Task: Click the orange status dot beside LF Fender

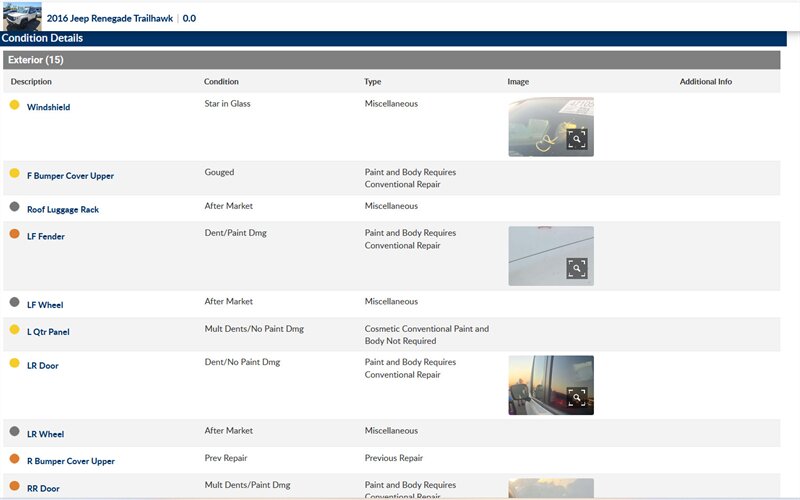Action: click(x=14, y=234)
